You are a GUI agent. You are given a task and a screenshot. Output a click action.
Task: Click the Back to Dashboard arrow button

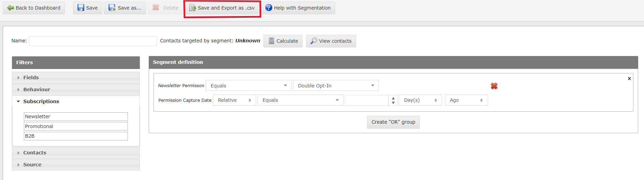point(34,8)
